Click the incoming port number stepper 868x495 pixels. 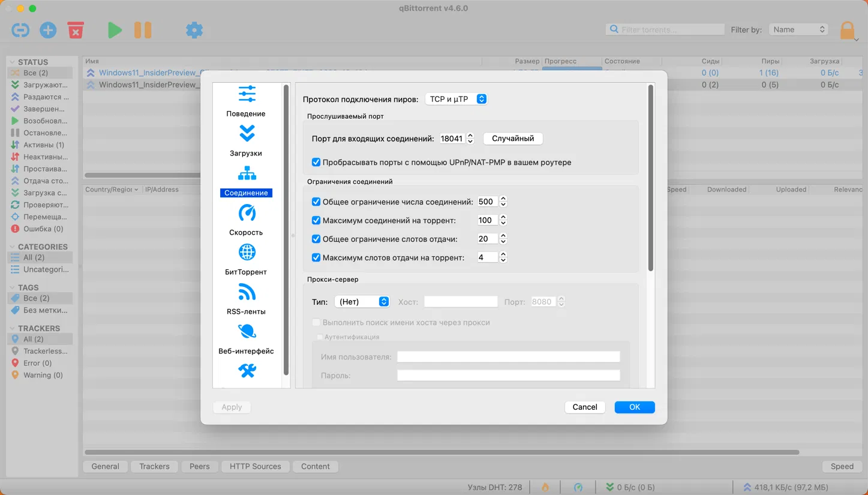470,139
